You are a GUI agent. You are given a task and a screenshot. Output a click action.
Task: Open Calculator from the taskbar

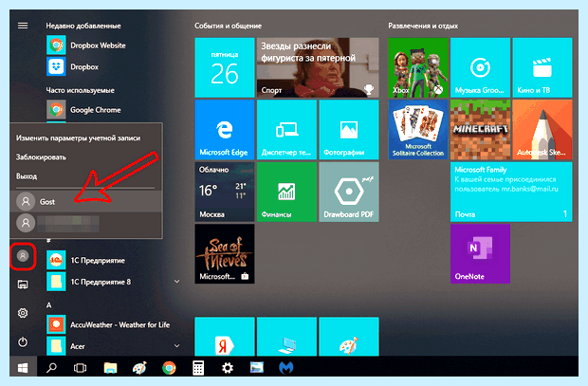pos(198,368)
